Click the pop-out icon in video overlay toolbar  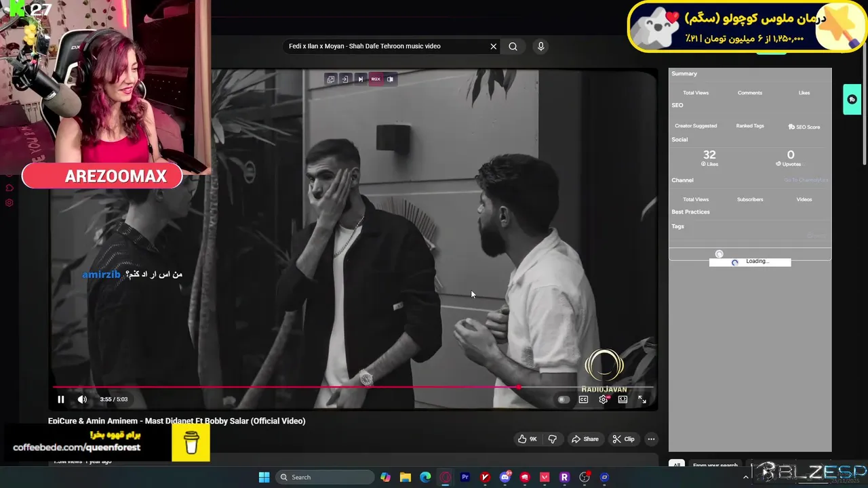pyautogui.click(x=331, y=79)
